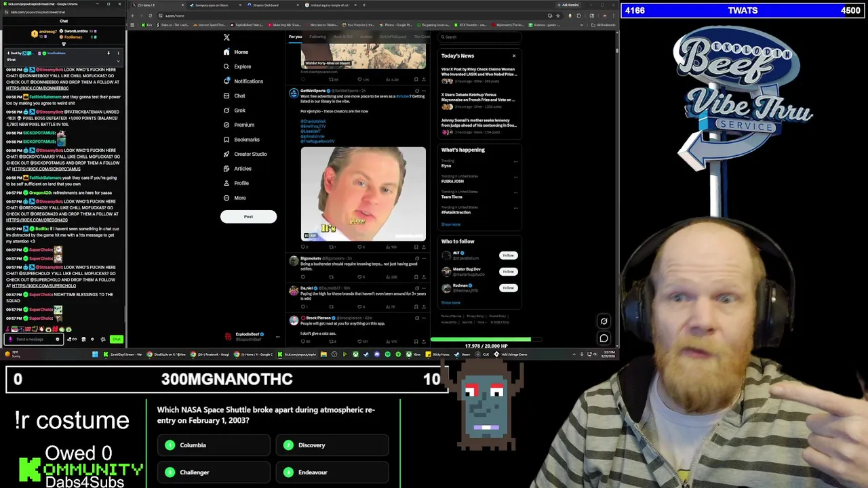
Task: Select the For you timeline tab
Action: pyautogui.click(x=295, y=37)
